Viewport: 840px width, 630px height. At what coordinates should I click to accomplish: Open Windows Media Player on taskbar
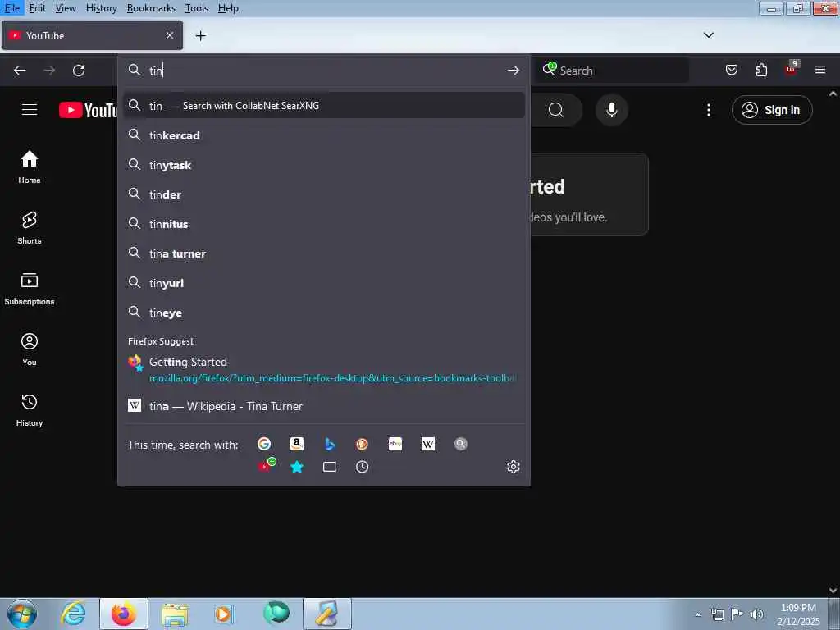pos(224,614)
